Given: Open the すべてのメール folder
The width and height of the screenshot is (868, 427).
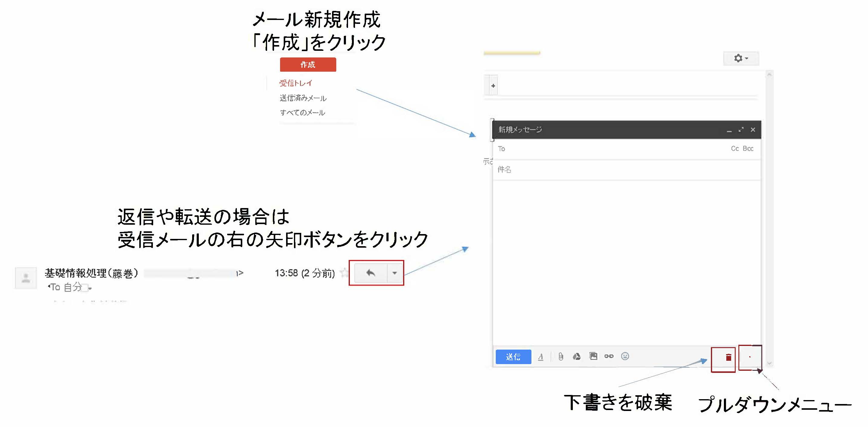Looking at the screenshot, I should [302, 113].
